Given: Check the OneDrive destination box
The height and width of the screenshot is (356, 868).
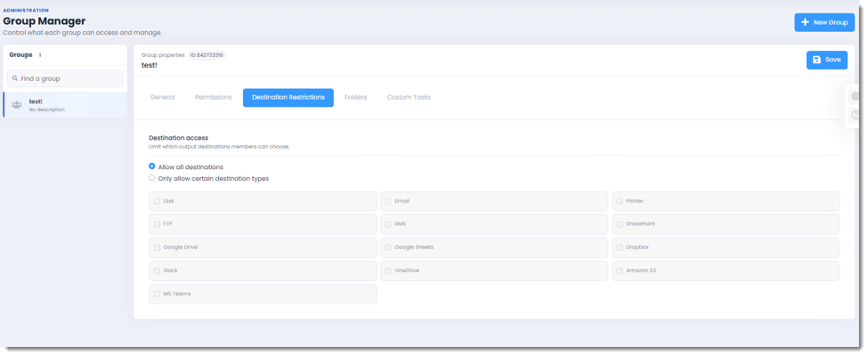Looking at the screenshot, I should 388,271.
